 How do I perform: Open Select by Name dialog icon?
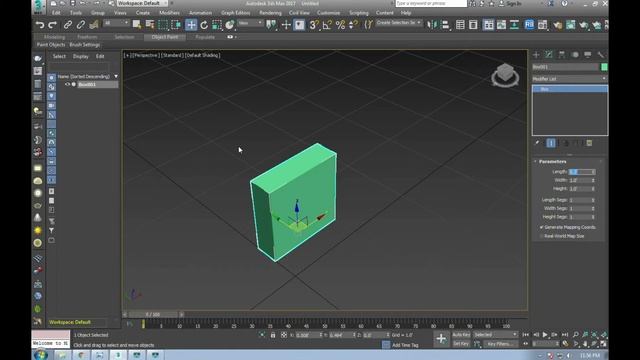coord(150,25)
